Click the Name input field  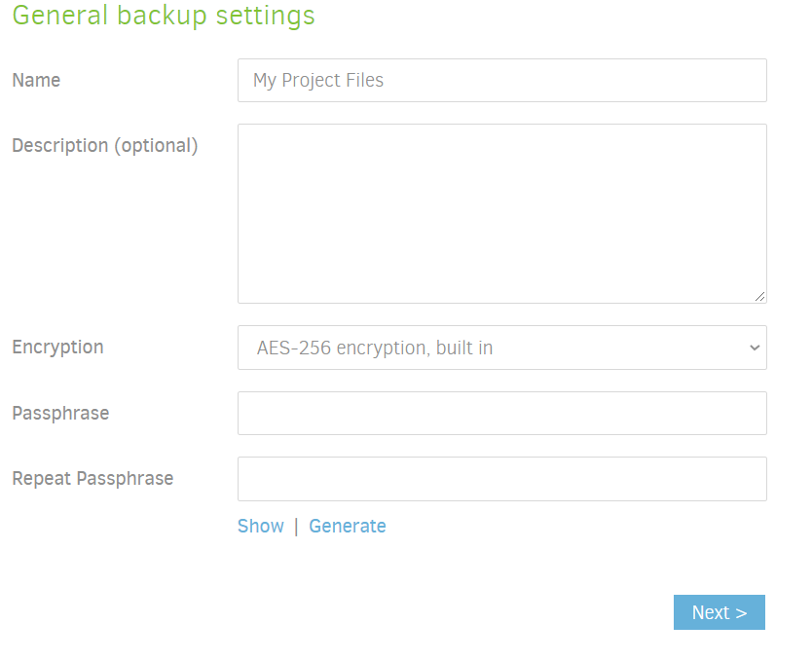point(501,80)
